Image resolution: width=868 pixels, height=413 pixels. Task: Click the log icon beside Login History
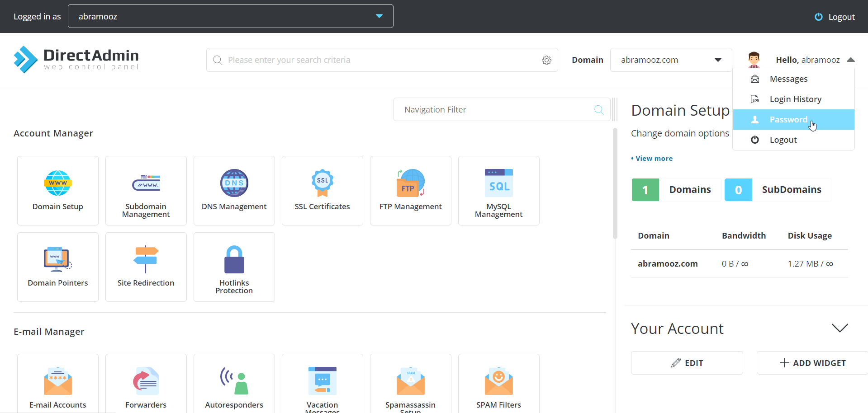point(755,99)
